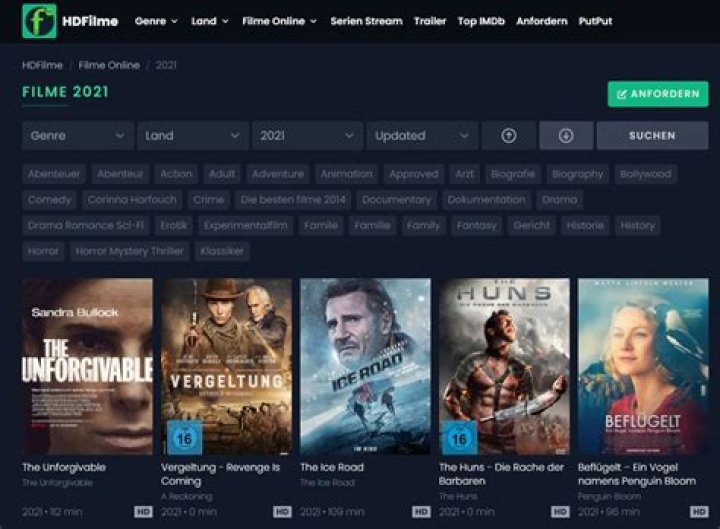Click the green ANFORDERN button
Screen dimensions: 720x529
click(658, 94)
